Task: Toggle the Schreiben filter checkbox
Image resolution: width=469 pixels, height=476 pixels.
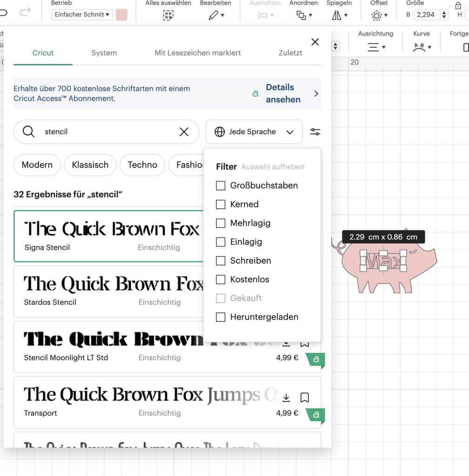Action: pos(220,261)
